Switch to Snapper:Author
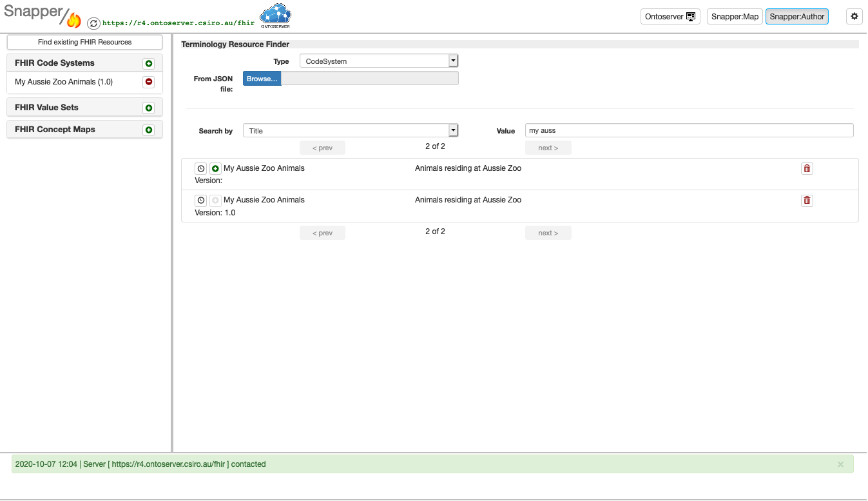 coord(796,17)
